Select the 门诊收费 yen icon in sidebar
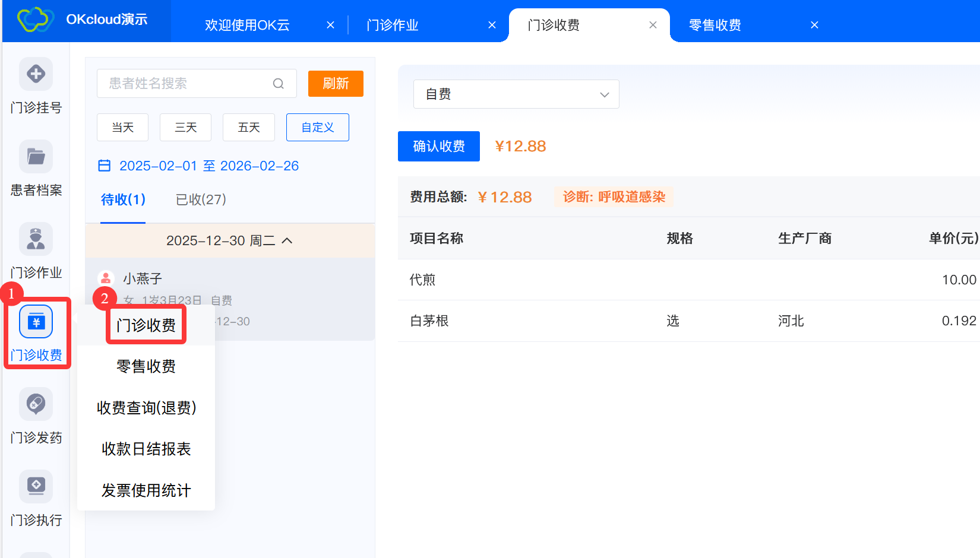Viewport: 980px width, 558px height. pyautogui.click(x=36, y=322)
